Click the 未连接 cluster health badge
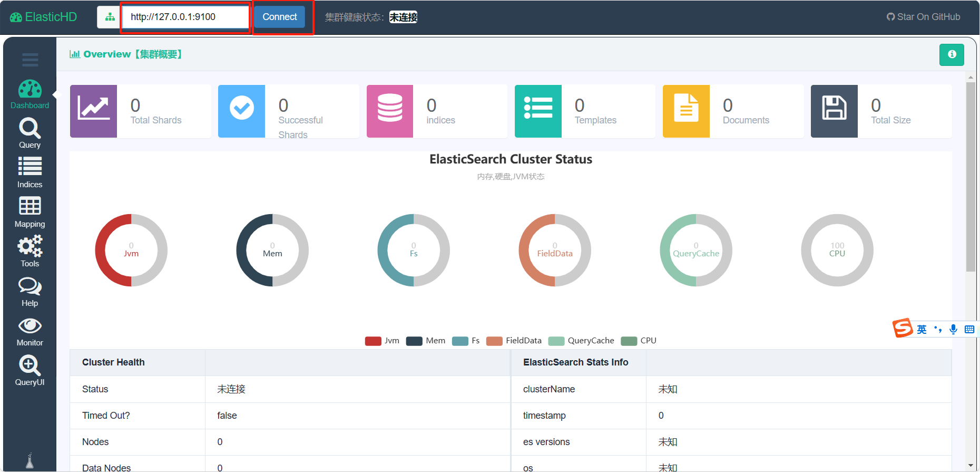 point(403,17)
